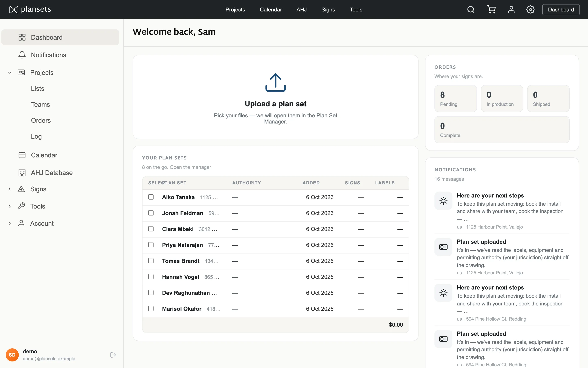Sort by the ADDED column header

coord(311,183)
